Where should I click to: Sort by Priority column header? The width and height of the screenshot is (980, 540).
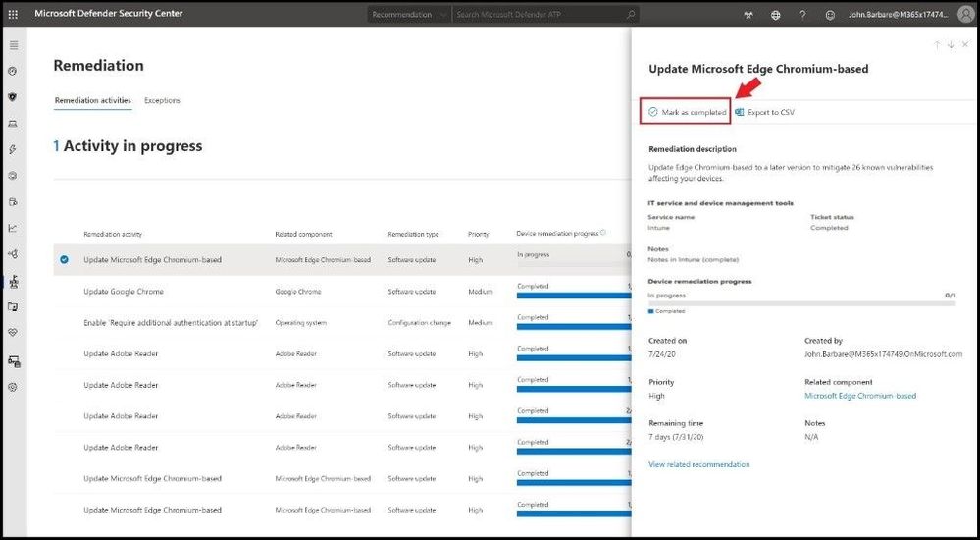click(478, 234)
